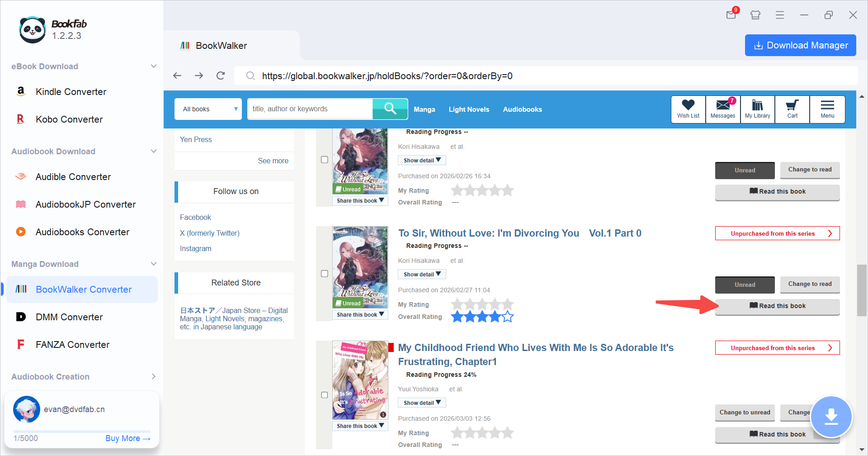Image resolution: width=868 pixels, height=456 pixels.
Task: Open My Library on BookWalker
Action: point(757,109)
